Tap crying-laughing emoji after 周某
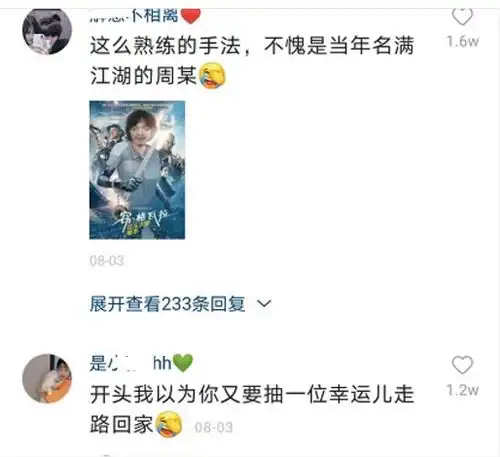 pyautogui.click(x=212, y=75)
